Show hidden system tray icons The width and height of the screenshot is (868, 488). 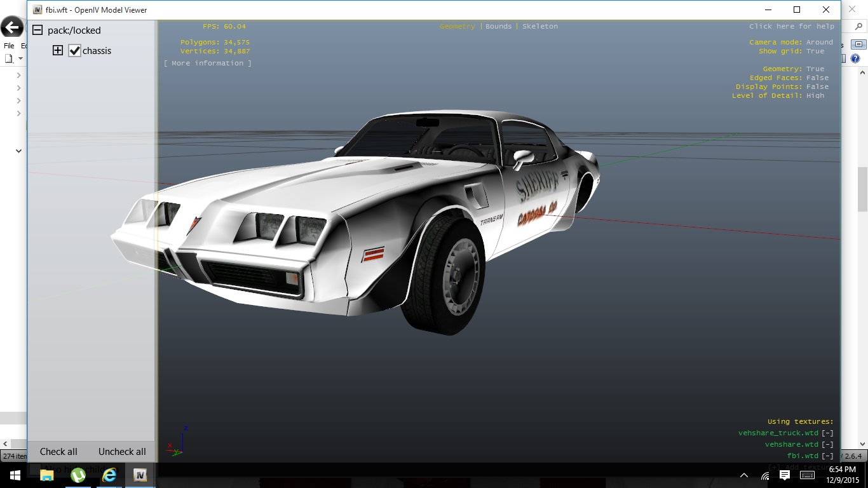click(x=744, y=475)
